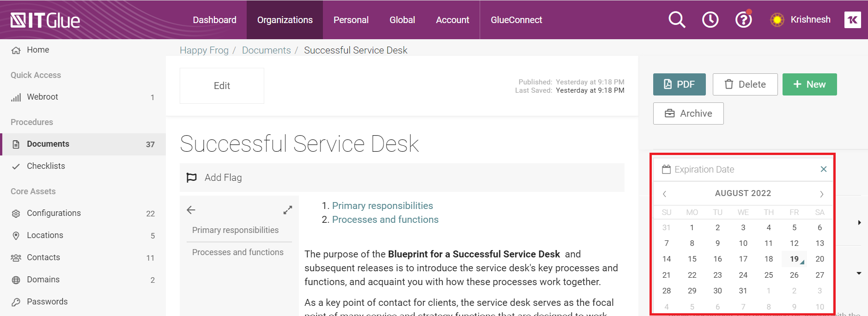Expand the down arrow beside calendar

(859, 274)
